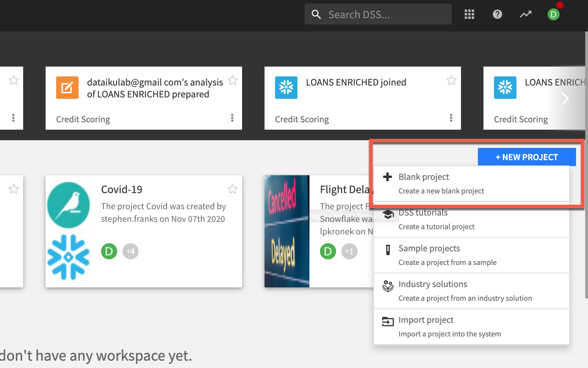Open options menu for dataikulab analysis card
The image size is (588, 368).
point(232,118)
